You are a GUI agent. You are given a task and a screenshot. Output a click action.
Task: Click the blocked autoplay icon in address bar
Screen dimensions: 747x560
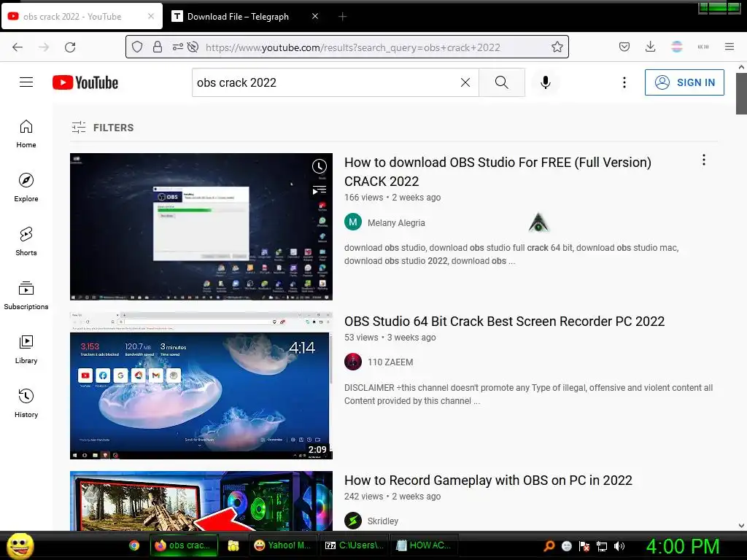(193, 47)
